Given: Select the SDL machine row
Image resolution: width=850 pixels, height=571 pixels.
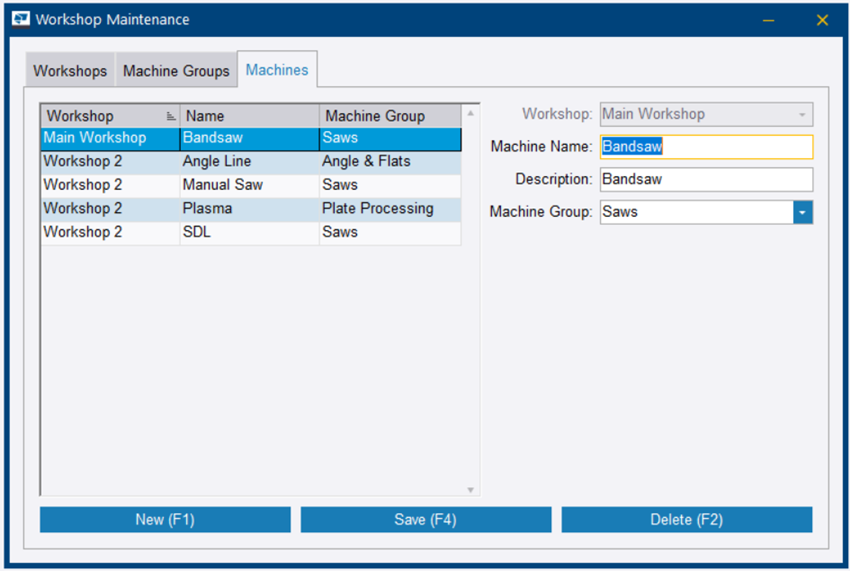Looking at the screenshot, I should click(250, 232).
